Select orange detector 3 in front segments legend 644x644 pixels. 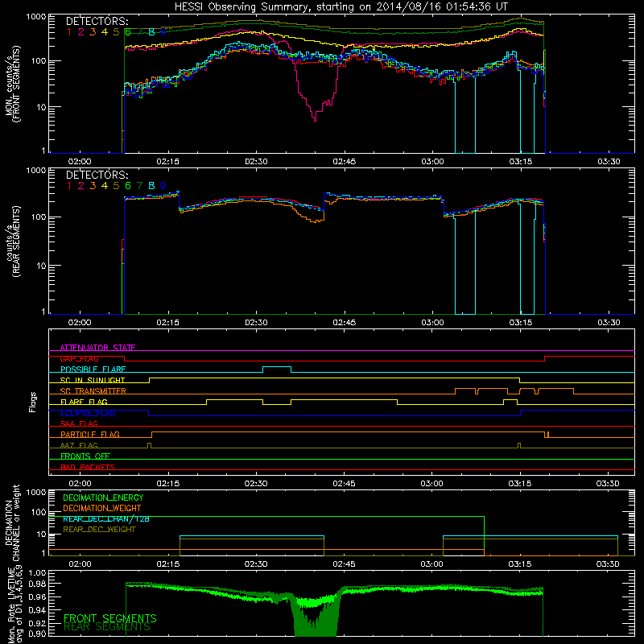coord(93,32)
